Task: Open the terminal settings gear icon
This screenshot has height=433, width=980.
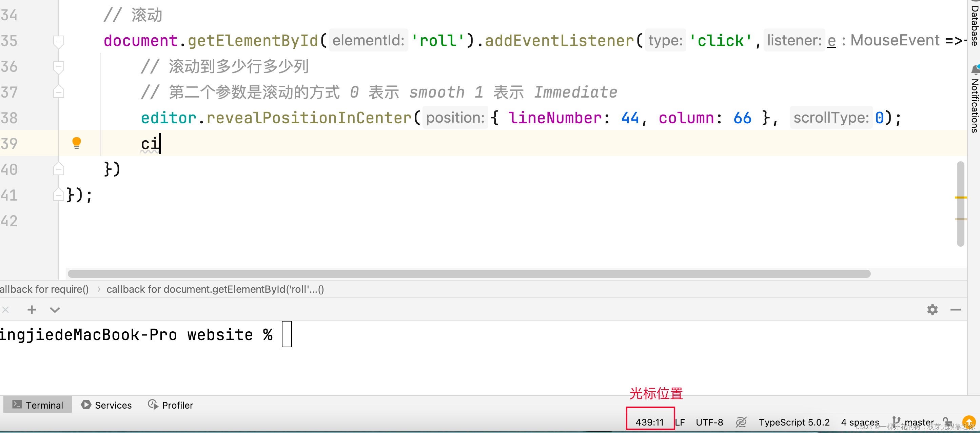Action: click(x=933, y=309)
